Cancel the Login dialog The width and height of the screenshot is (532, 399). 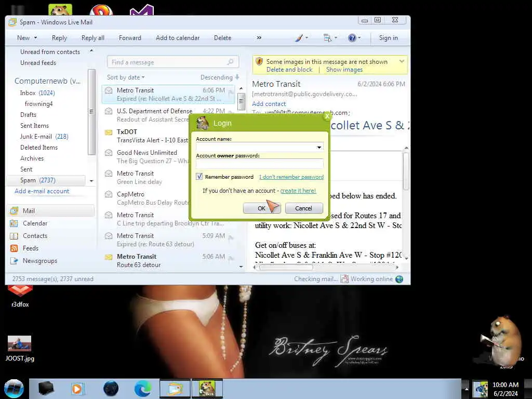303,208
